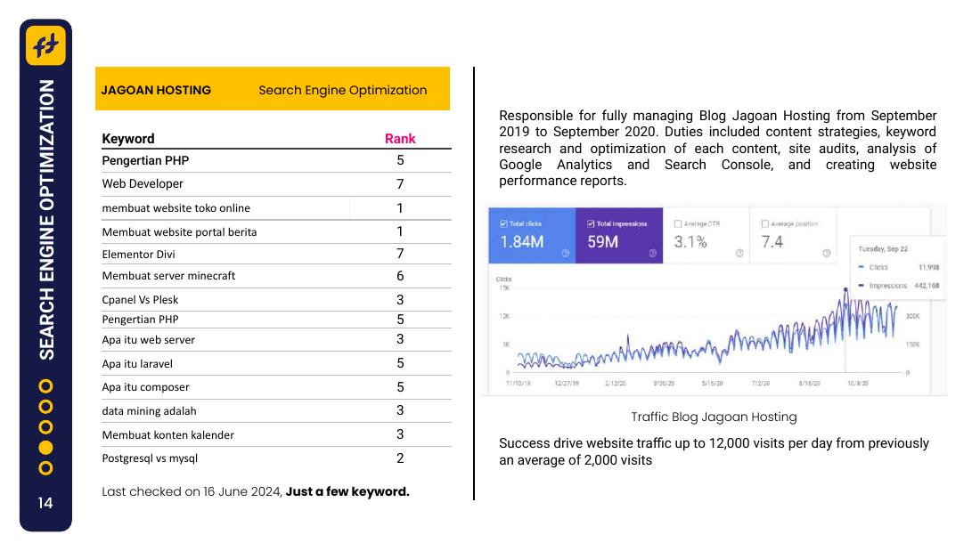The height and width of the screenshot is (551, 980).
Task: Click the 7.4 average position value
Action: click(x=772, y=242)
